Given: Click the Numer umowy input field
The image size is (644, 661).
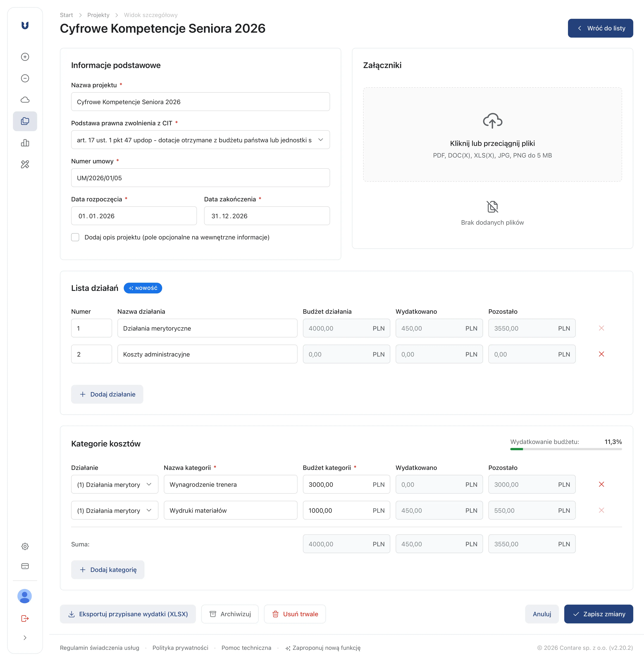Looking at the screenshot, I should [x=200, y=178].
